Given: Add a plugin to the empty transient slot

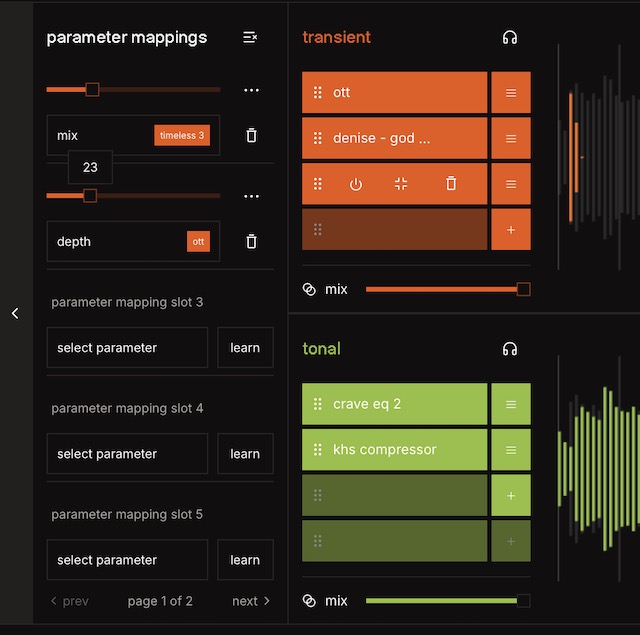Looking at the screenshot, I should pos(511,230).
